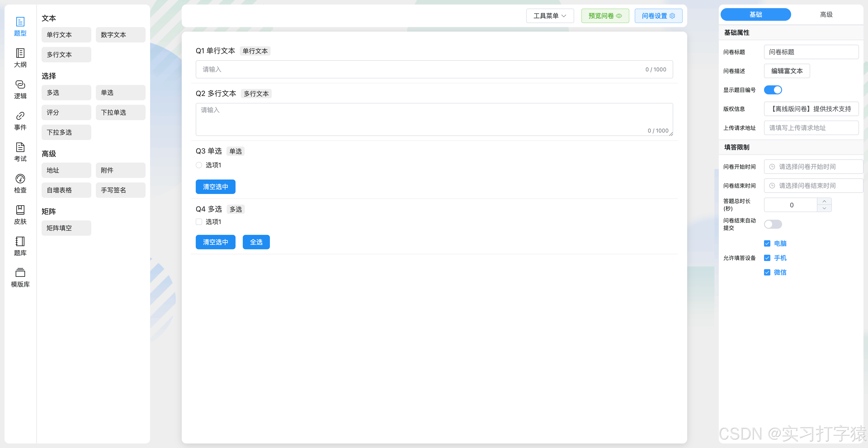Add a 数字文本 question type
This screenshot has height=448, width=868.
(x=121, y=35)
